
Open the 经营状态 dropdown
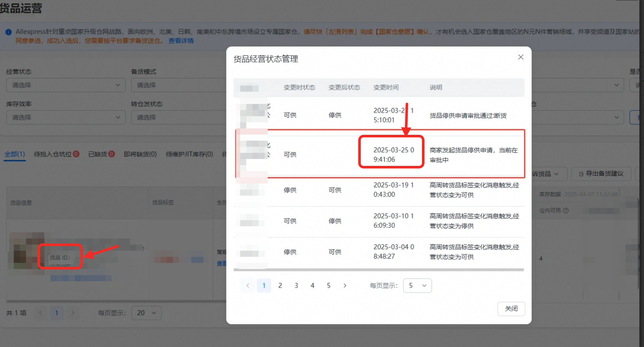(x=66, y=85)
